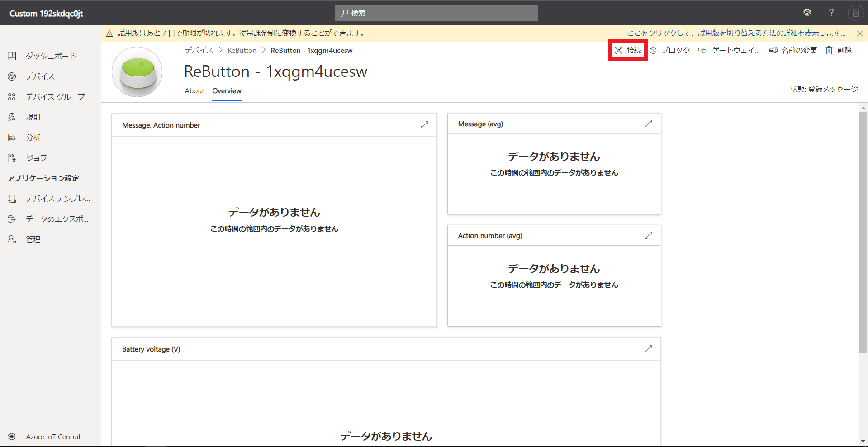This screenshot has width=868, height=447.
Task: Click the 削除 trash icon
Action: click(x=829, y=50)
